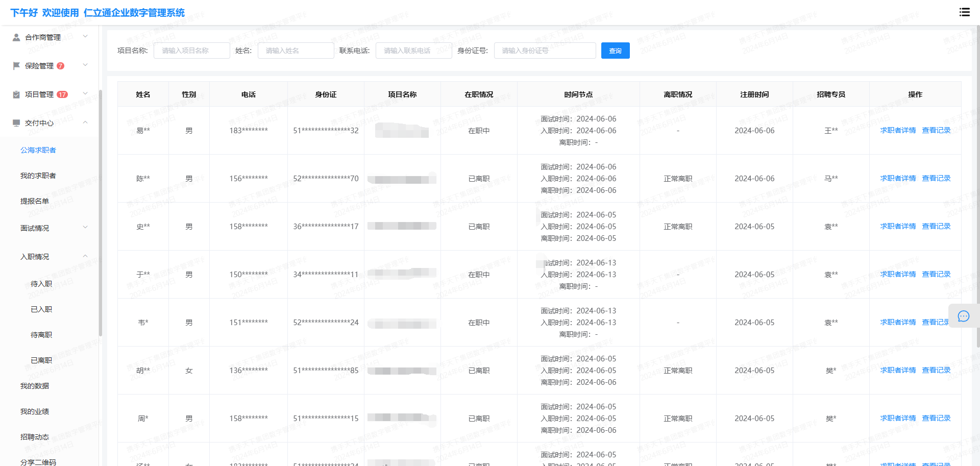The height and width of the screenshot is (466, 980).
Task: View 查看记录 for 陈** row
Action: click(936, 179)
